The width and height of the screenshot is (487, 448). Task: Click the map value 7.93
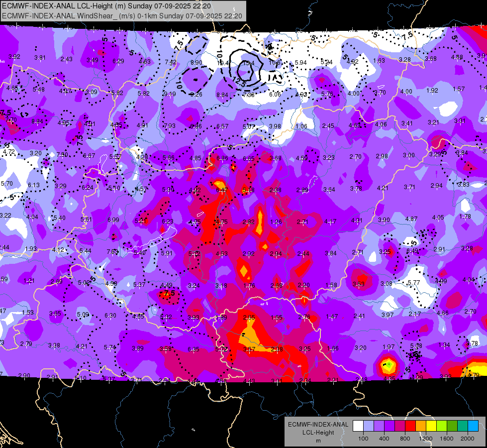click(x=170, y=126)
